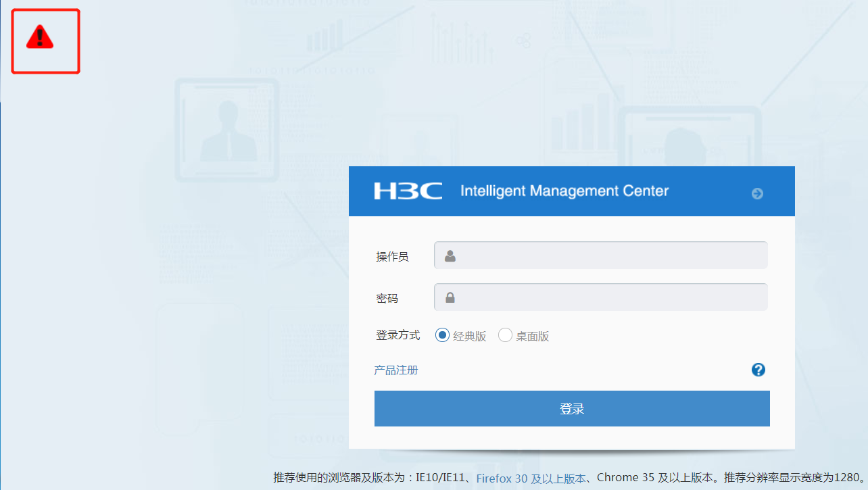The height and width of the screenshot is (490, 868).
Task: Click the circled arrow icon in header
Action: 757,194
